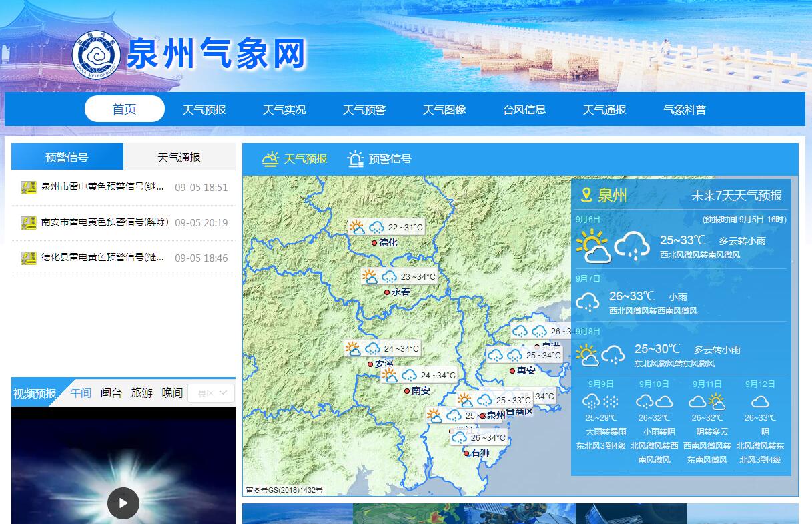Click the 预警信号 alarm siren icon
The image size is (812, 524).
tap(356, 159)
